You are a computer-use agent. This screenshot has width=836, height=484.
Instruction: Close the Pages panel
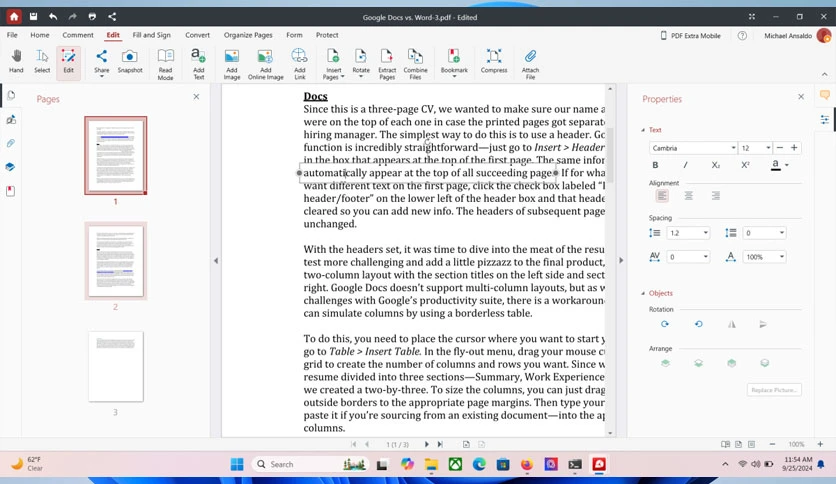tap(196, 96)
